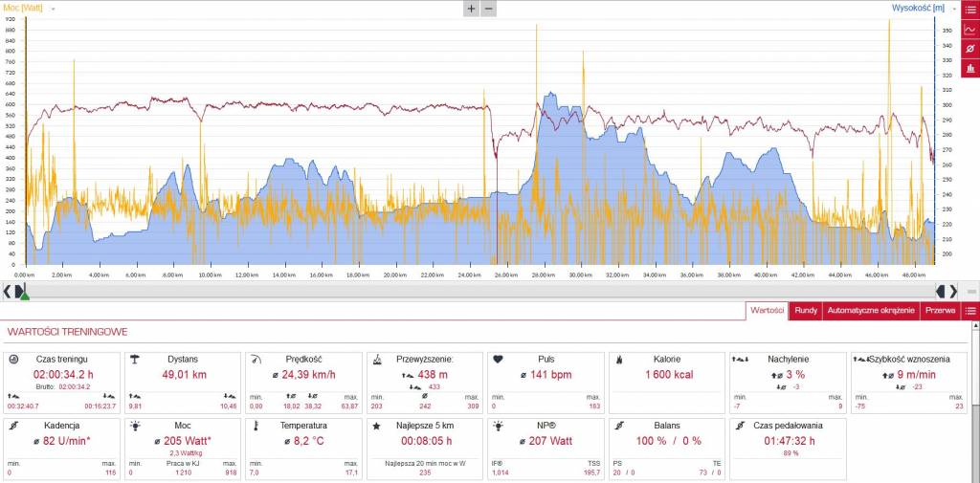Click the left range slider handle

coord(19,291)
